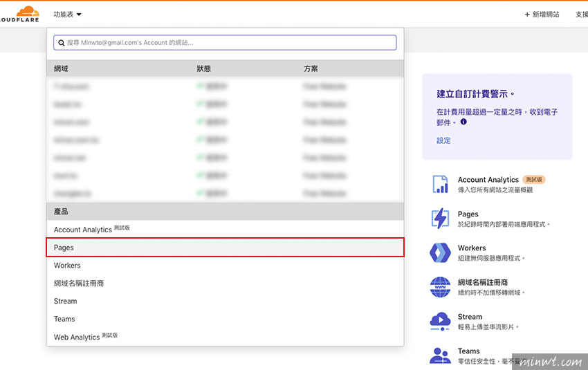Click the 網域 column header
This screenshot has width=588, height=370.
click(x=61, y=68)
